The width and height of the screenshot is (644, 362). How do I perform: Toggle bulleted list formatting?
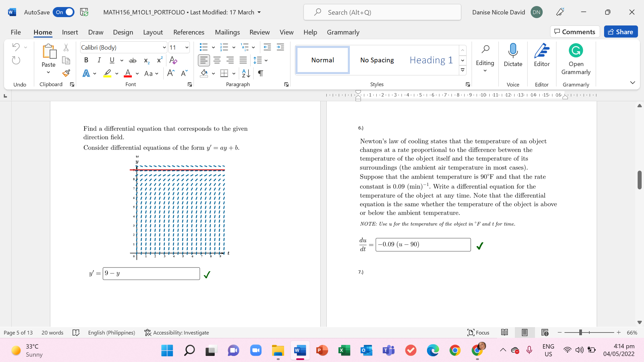pos(204,47)
